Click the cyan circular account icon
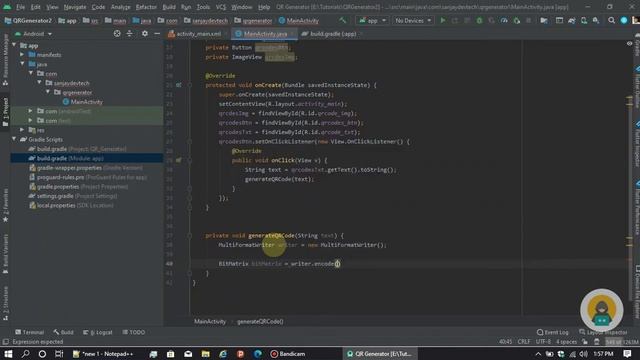This screenshot has width=640, height=360. point(624,20)
